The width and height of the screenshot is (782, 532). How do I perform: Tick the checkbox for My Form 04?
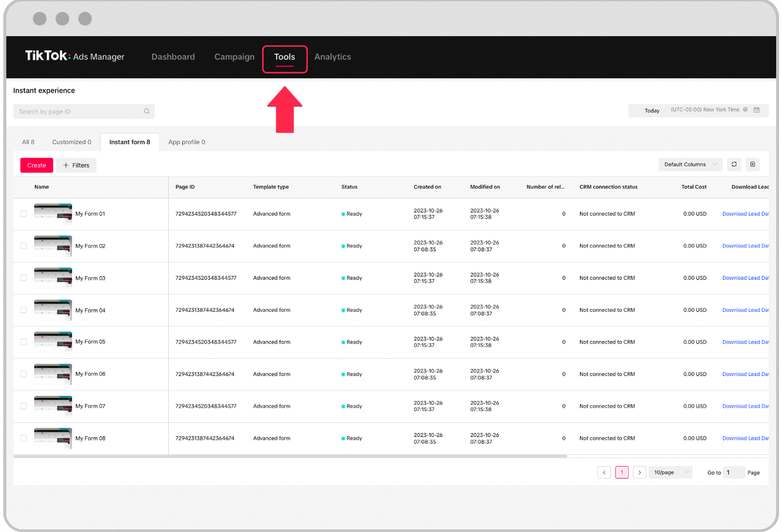click(x=23, y=310)
